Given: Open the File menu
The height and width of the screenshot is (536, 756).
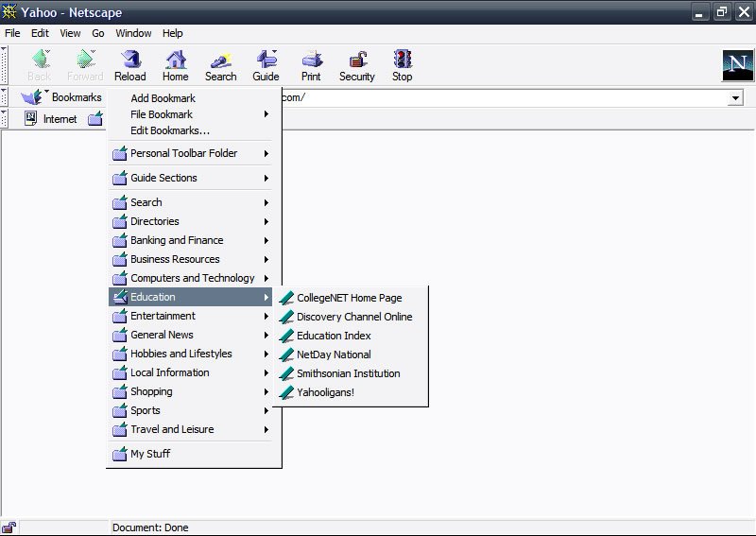Looking at the screenshot, I should [12, 33].
